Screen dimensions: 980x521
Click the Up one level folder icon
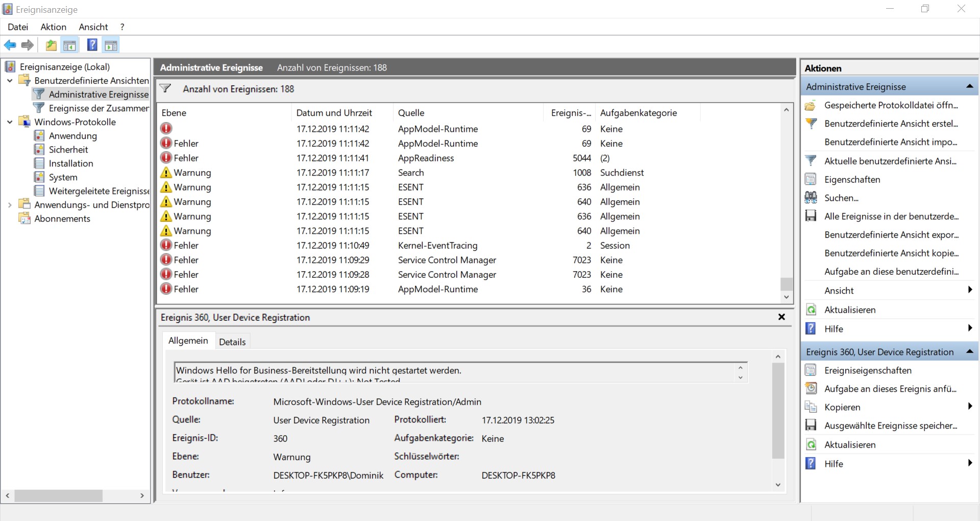point(51,45)
